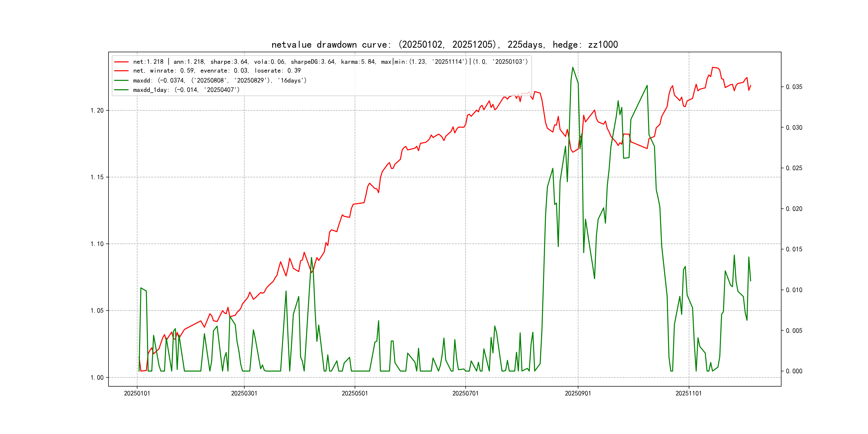The image size is (868, 434).
Task: Click the 0.035 right axis tick label
Action: pos(794,87)
